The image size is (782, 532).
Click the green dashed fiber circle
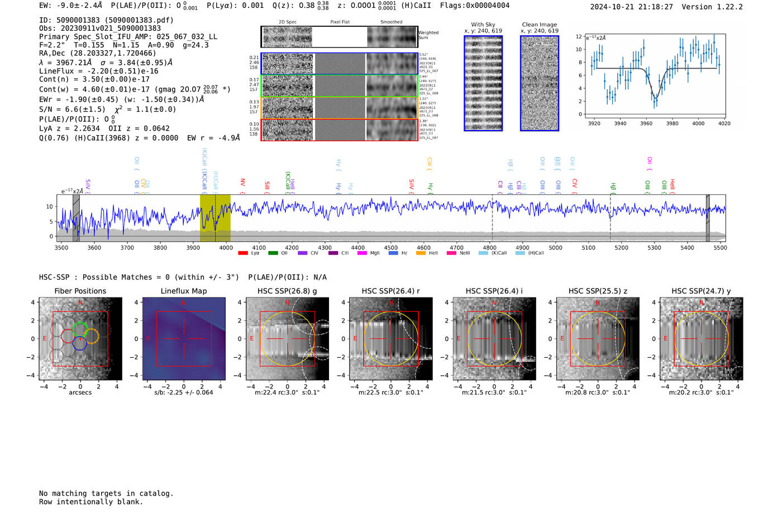80,329
